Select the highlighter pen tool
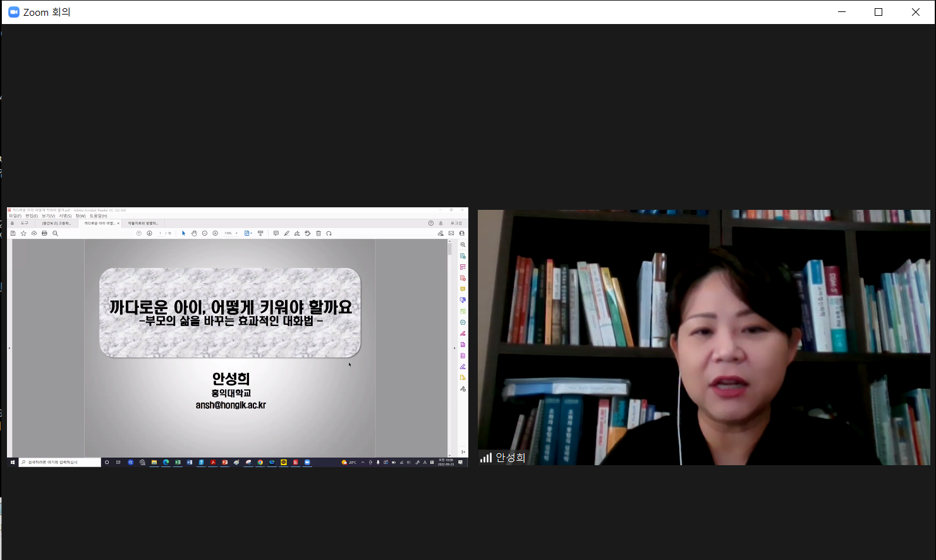 coord(286,233)
